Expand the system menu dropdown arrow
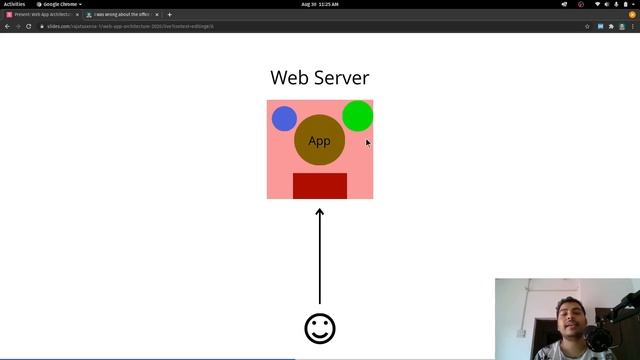Image resolution: width=640 pixels, height=360 pixels. pyautogui.click(x=633, y=4)
